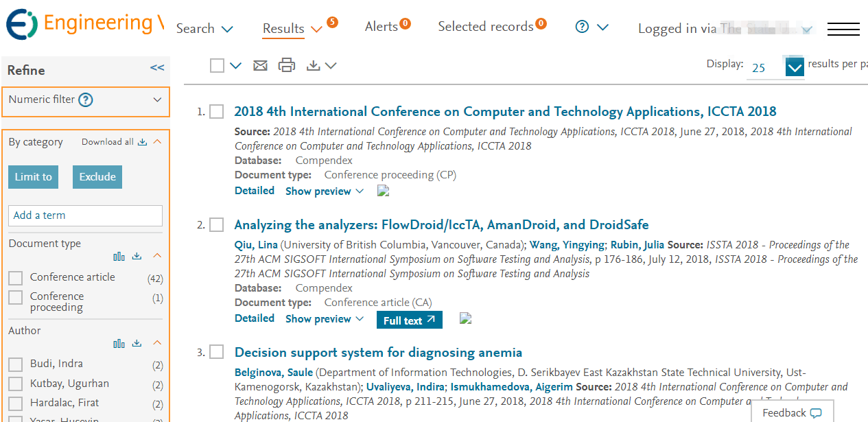Open Full text for FlowDroid article
Screen dimensions: 868x422
point(409,320)
